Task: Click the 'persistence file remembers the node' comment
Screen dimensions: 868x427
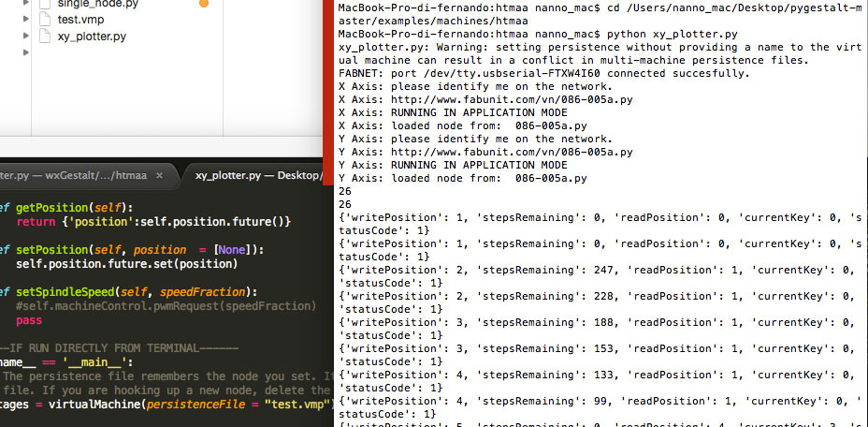Action: click(x=166, y=376)
